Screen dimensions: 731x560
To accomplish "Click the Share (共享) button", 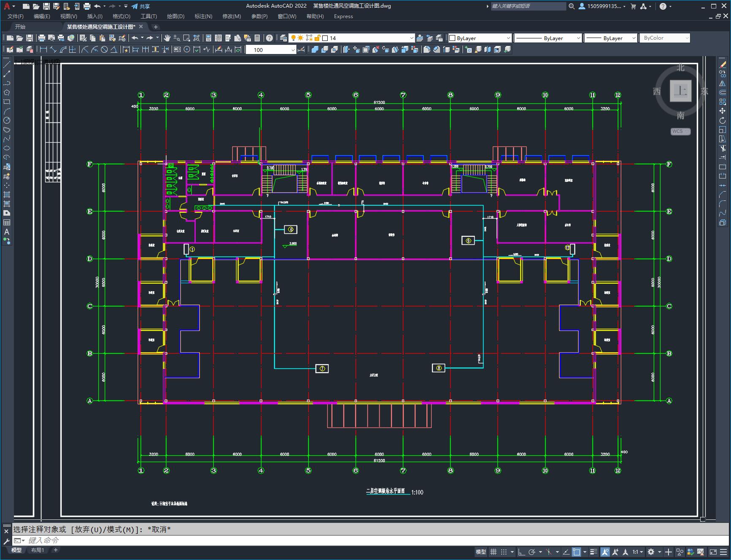I will (x=141, y=6).
